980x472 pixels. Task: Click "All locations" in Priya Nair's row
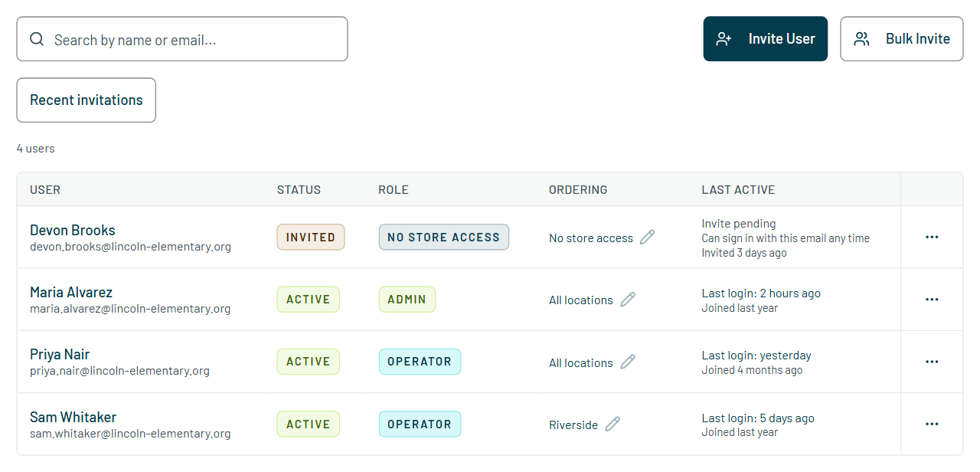[581, 362]
